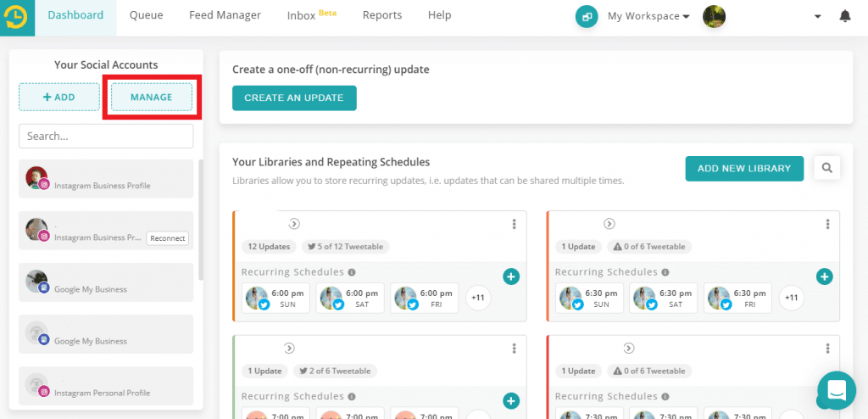Open options menu of the 7:30 pm library
Viewport: 868px width, 419px height.
pos(827,349)
